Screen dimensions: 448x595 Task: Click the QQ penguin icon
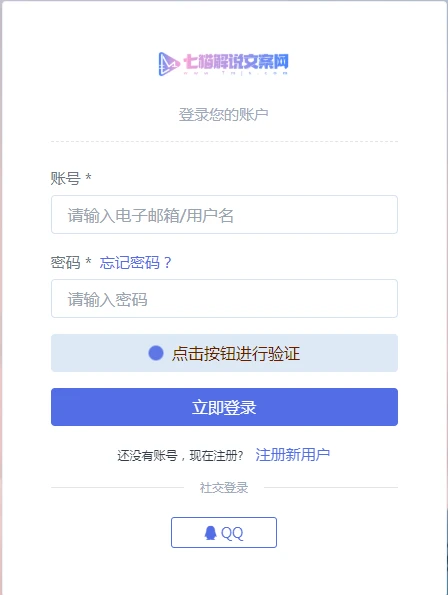tap(211, 533)
